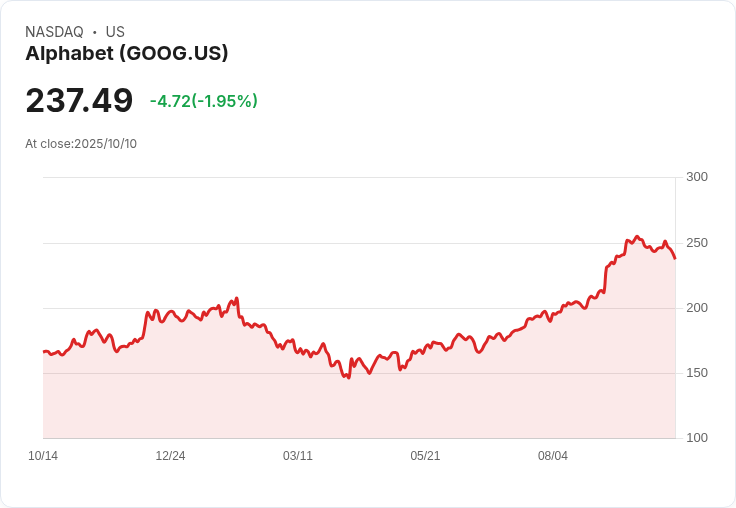Click the 300 price axis label

pos(697,177)
